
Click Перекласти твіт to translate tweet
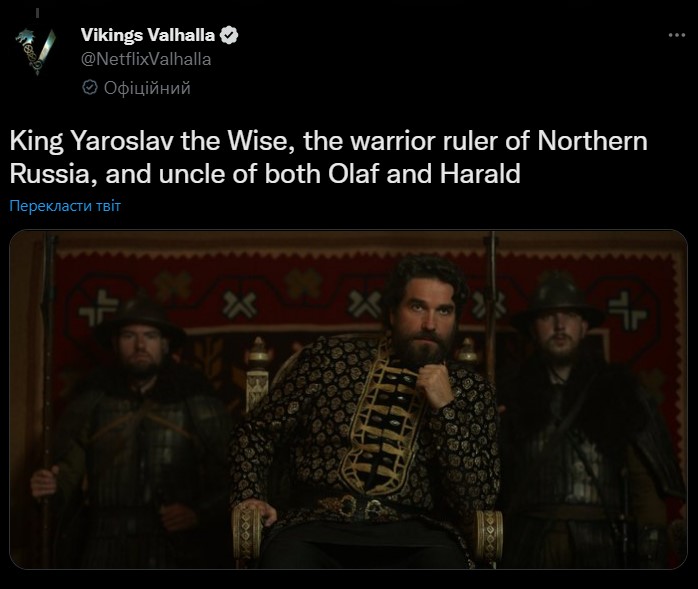click(65, 206)
